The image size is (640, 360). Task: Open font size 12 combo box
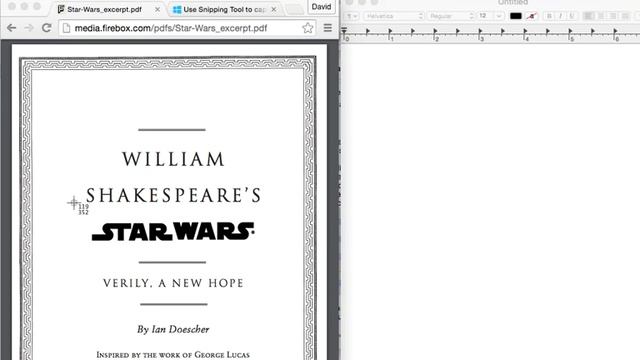[490, 16]
